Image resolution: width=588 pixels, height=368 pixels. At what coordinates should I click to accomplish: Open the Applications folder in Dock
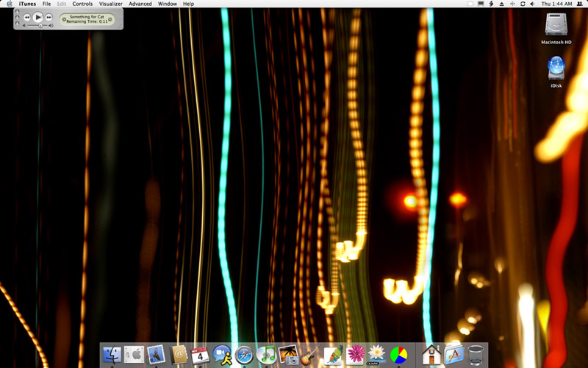pyautogui.click(x=454, y=355)
